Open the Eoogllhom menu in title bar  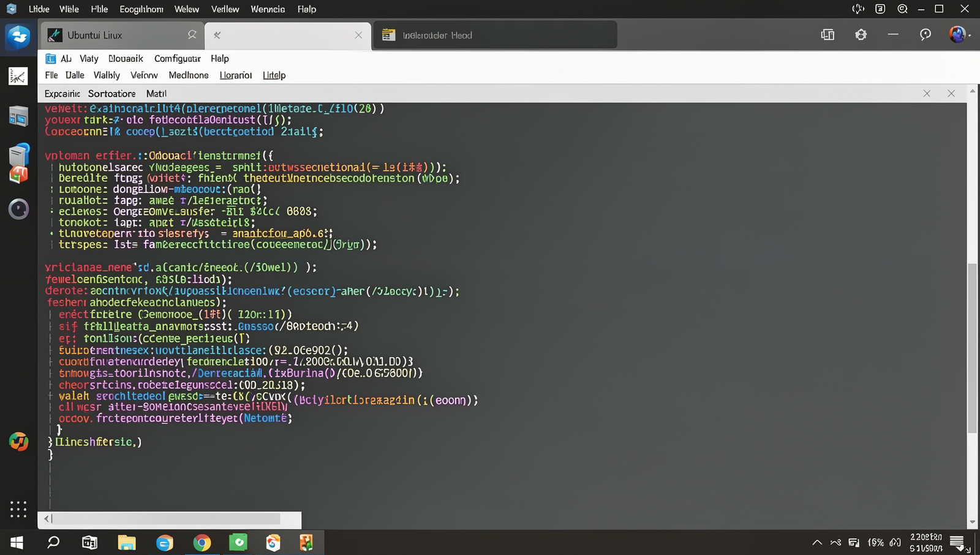click(141, 9)
